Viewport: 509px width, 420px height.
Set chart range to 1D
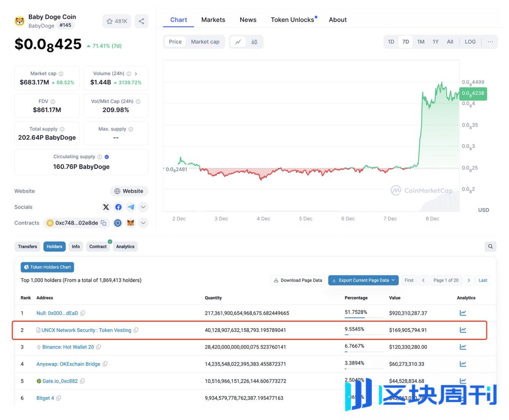click(391, 42)
